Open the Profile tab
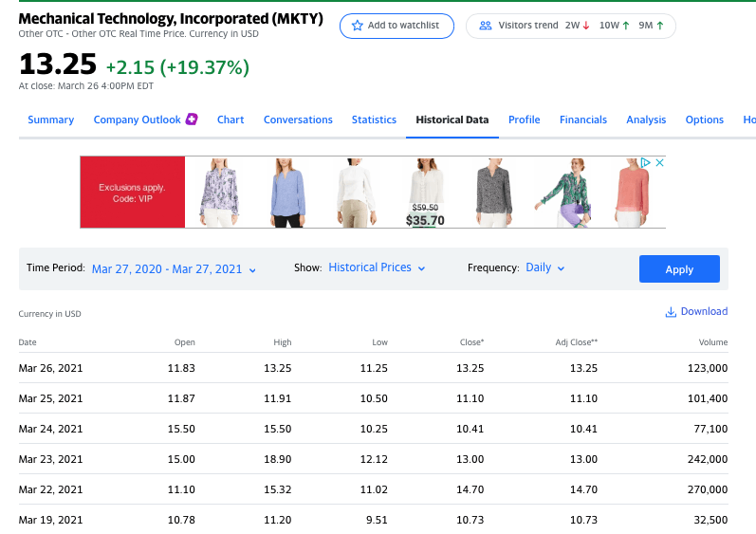 pos(525,120)
